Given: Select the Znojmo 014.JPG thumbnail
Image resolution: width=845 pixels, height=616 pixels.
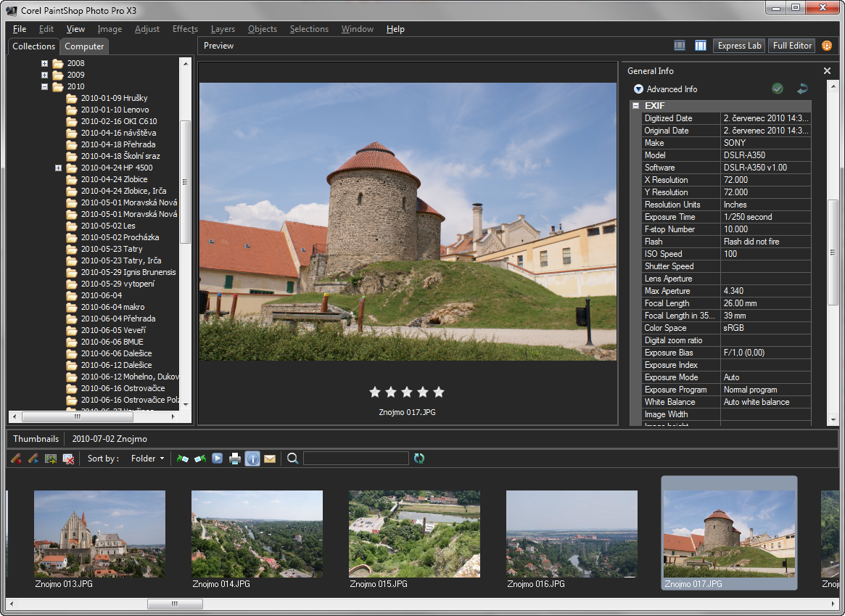Looking at the screenshot, I should coord(257,534).
